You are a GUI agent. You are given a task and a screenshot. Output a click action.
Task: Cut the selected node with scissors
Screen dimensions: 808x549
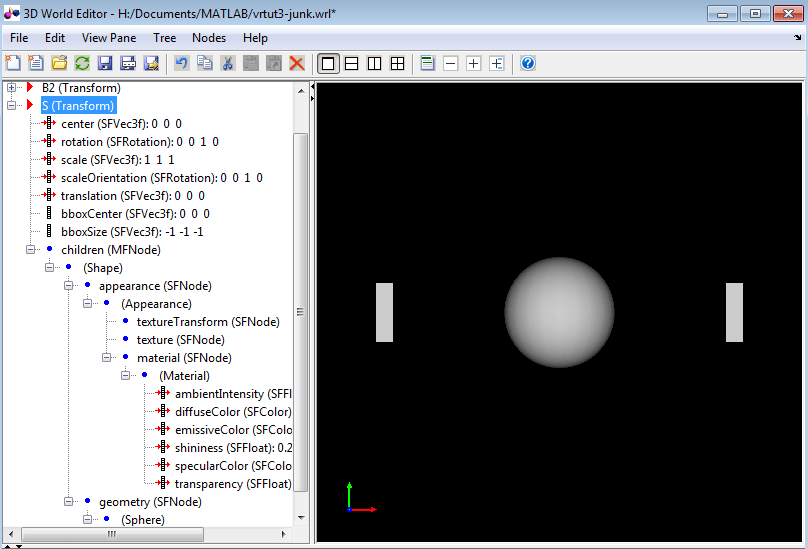click(228, 63)
